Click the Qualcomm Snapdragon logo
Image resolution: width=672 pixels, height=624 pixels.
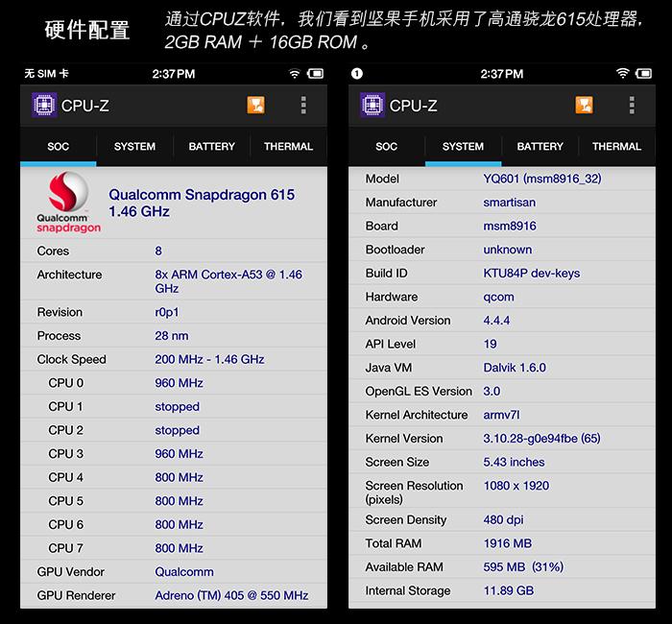tap(68, 203)
